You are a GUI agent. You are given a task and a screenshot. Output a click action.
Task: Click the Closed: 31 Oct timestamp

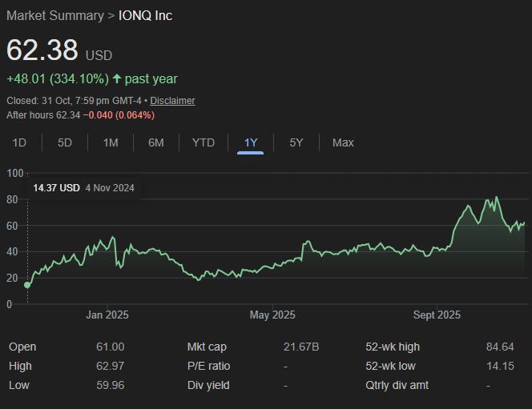(74, 101)
